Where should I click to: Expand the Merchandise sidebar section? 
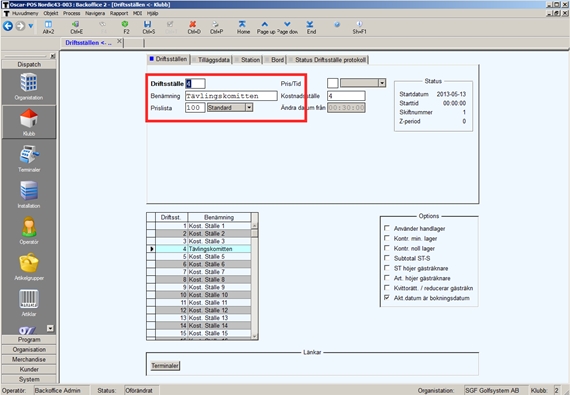tap(29, 359)
